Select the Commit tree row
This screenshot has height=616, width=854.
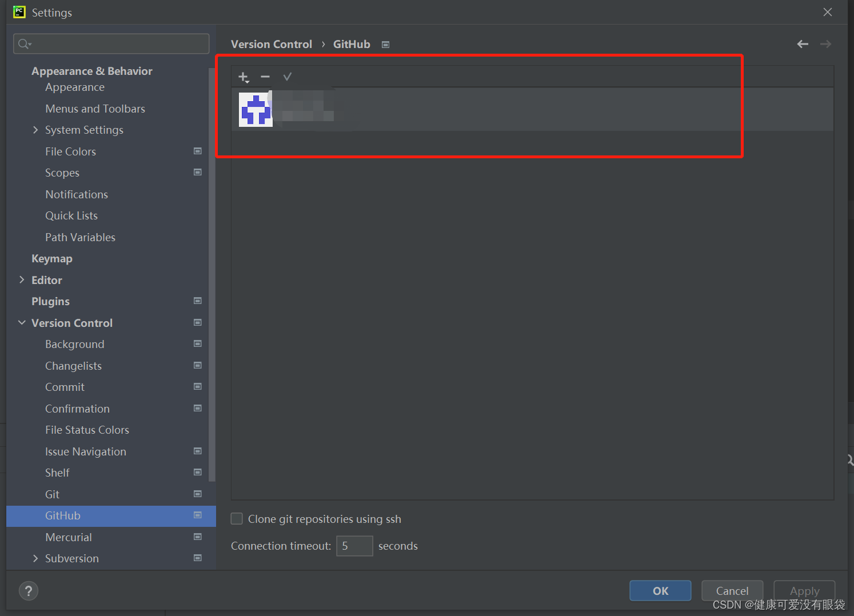click(111, 387)
